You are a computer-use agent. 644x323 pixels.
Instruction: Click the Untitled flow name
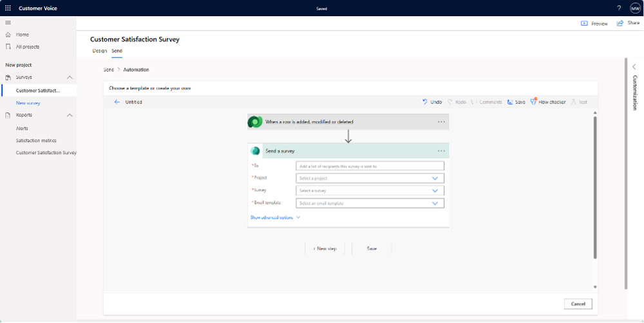click(133, 102)
